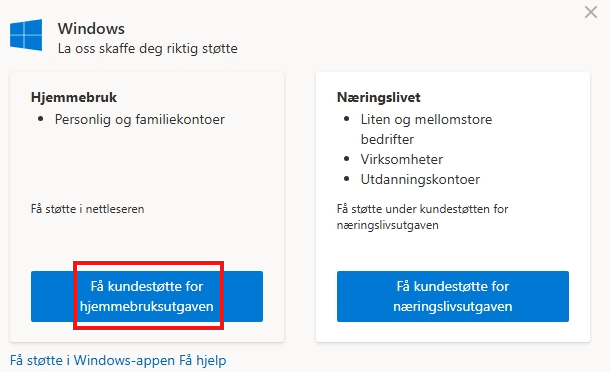Click the Få hjelp words in the bottom link

(203, 360)
